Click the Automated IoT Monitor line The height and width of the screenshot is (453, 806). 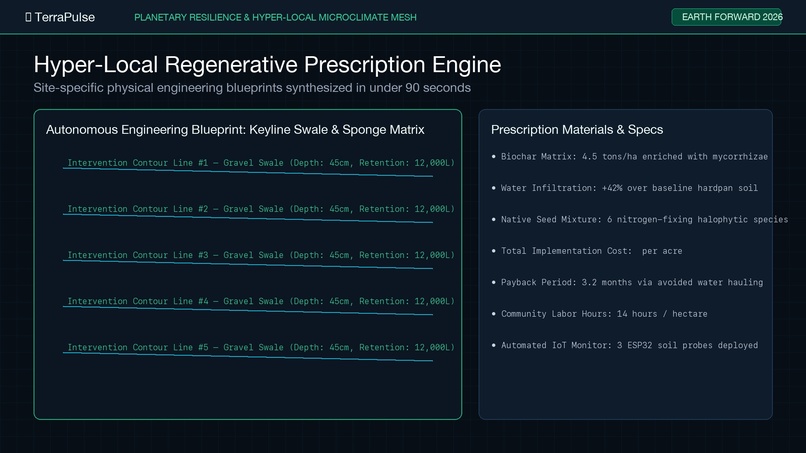pos(625,345)
